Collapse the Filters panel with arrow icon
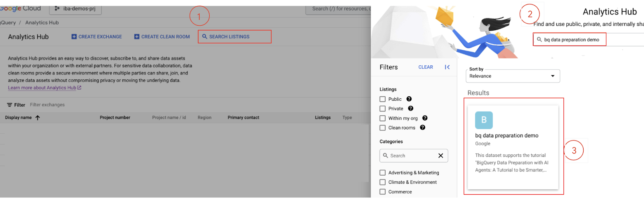The image size is (644, 201). click(x=447, y=67)
